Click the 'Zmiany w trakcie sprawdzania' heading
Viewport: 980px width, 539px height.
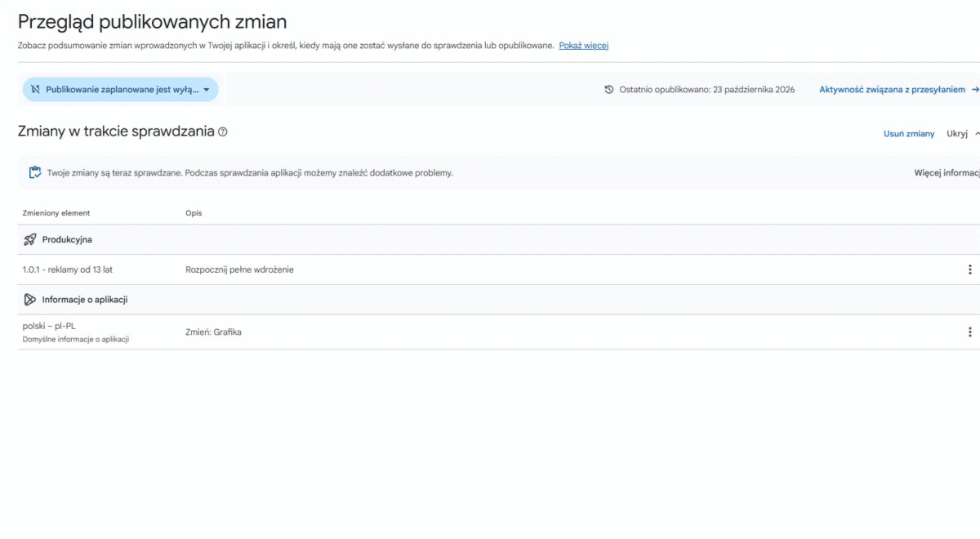coord(116,131)
